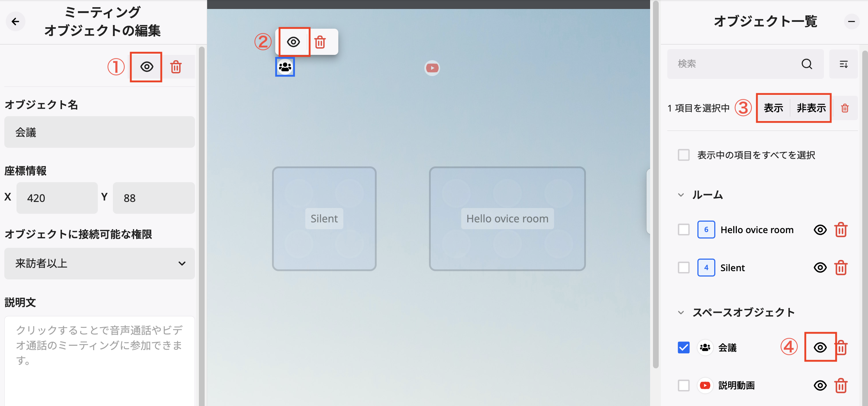
Task: Click the sort icon beside the search field
Action: [x=844, y=64]
